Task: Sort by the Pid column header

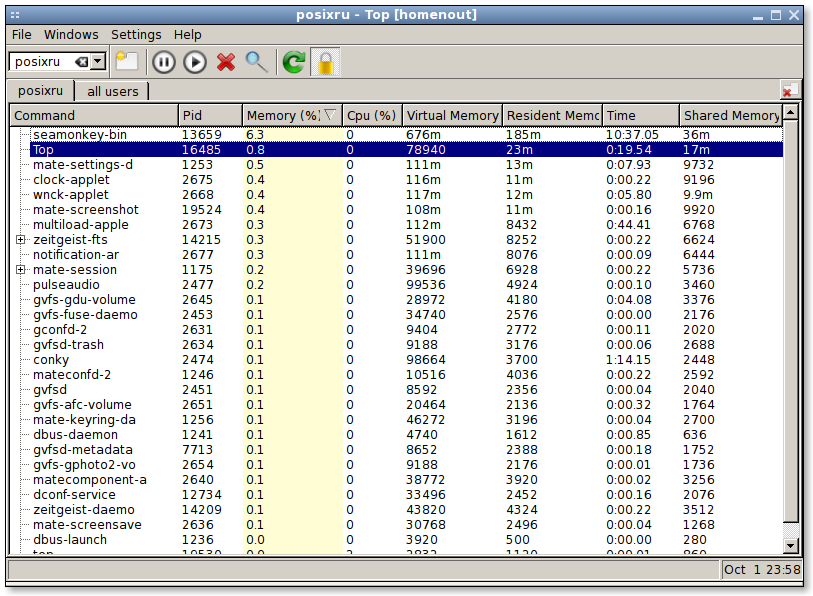Action: 211,115
